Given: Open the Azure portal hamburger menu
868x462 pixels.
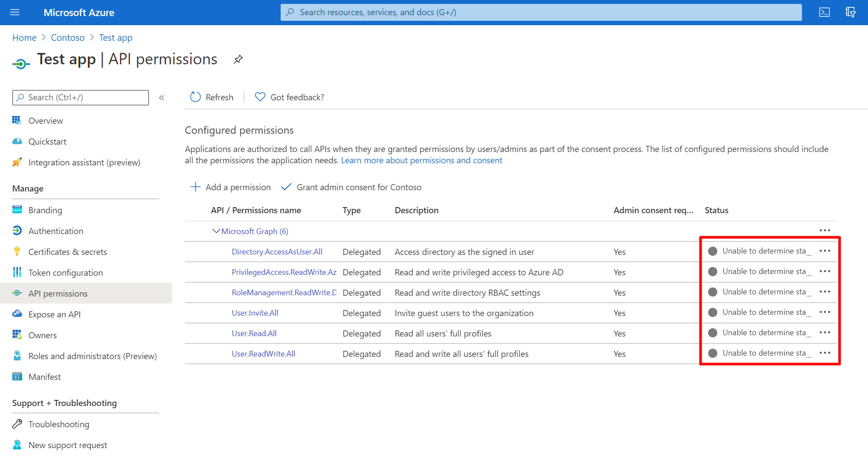Looking at the screenshot, I should (15, 12).
